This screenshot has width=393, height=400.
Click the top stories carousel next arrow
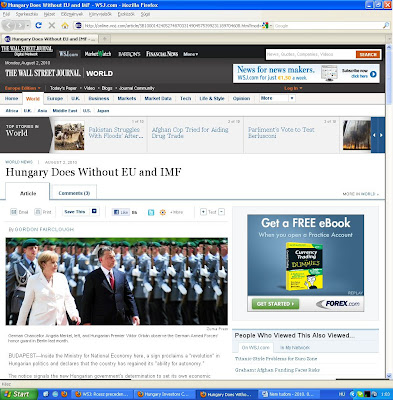(381, 135)
